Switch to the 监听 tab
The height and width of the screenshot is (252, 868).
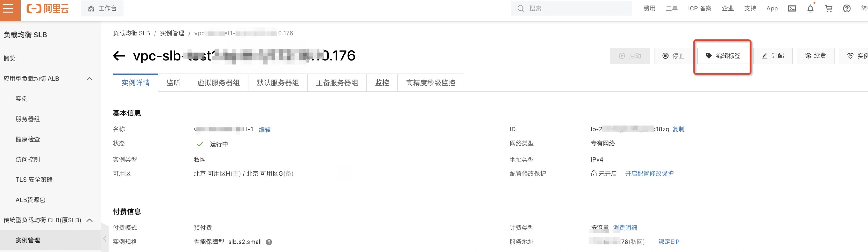point(173,83)
